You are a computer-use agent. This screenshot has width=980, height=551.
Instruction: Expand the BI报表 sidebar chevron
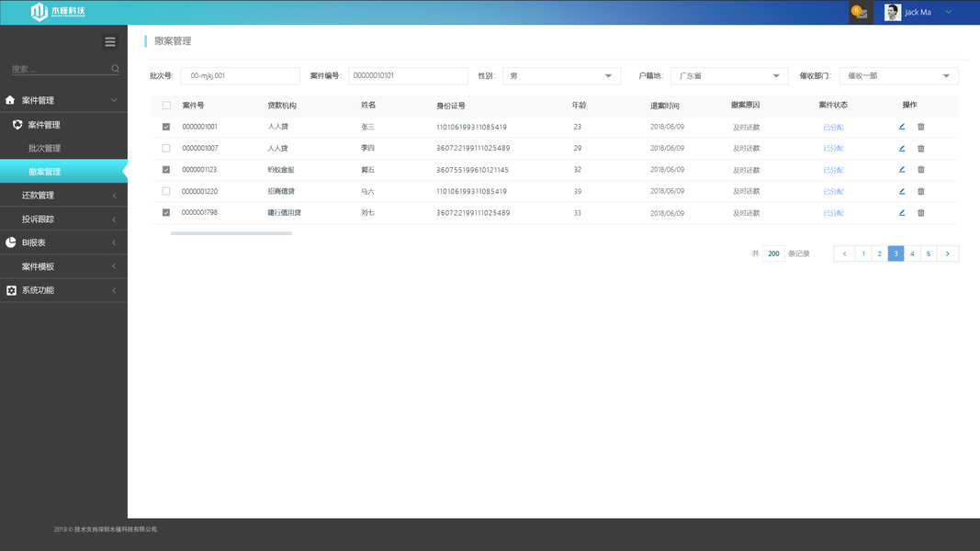click(x=115, y=243)
